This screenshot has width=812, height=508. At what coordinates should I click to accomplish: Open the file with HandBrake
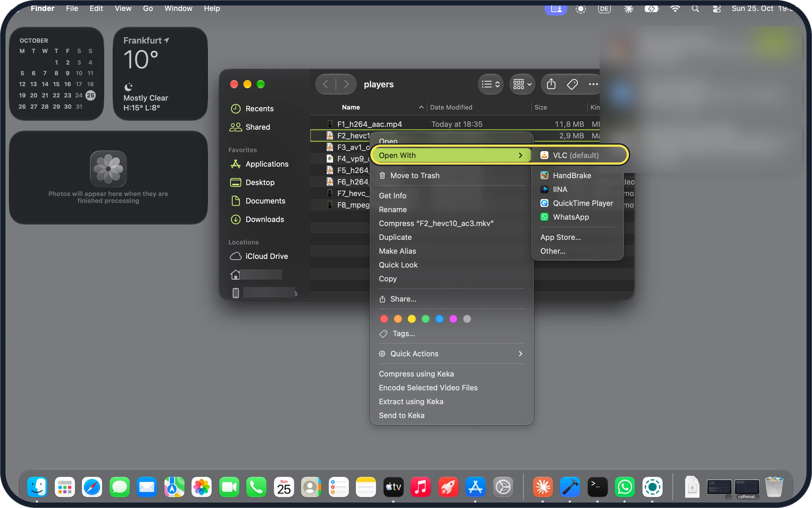pyautogui.click(x=578, y=175)
